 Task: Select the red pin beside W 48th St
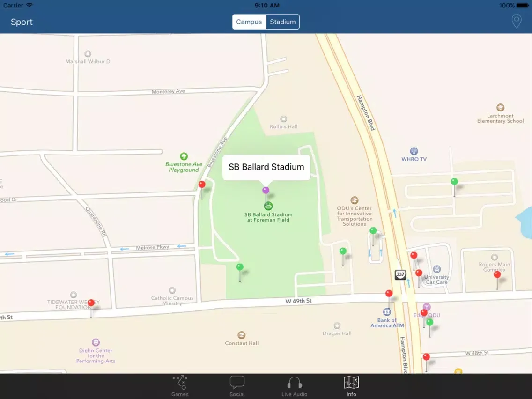tap(427, 356)
